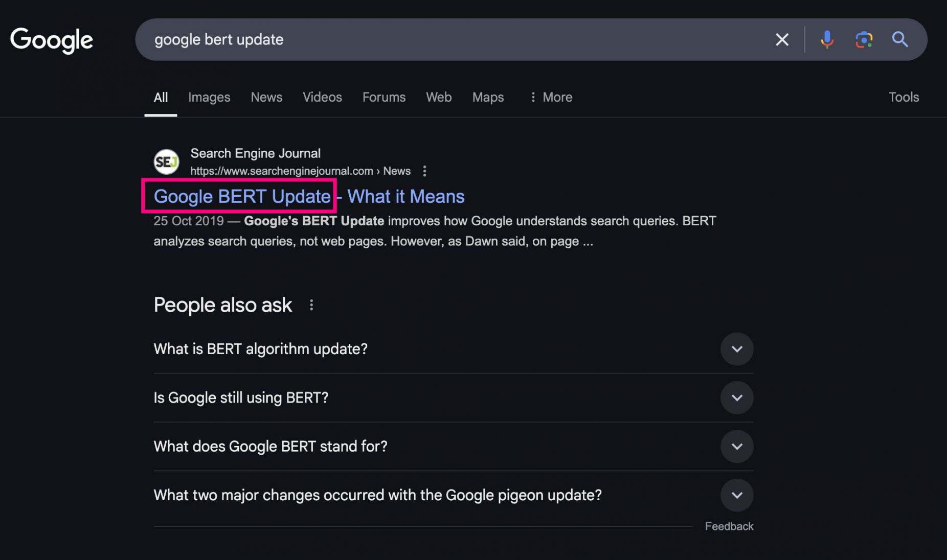The image size is (947, 560).
Task: Click the '25 Oct 2019' snippet date
Action: (188, 221)
